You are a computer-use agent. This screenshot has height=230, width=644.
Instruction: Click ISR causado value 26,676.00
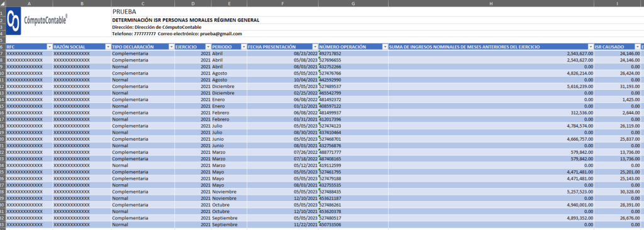630,217
